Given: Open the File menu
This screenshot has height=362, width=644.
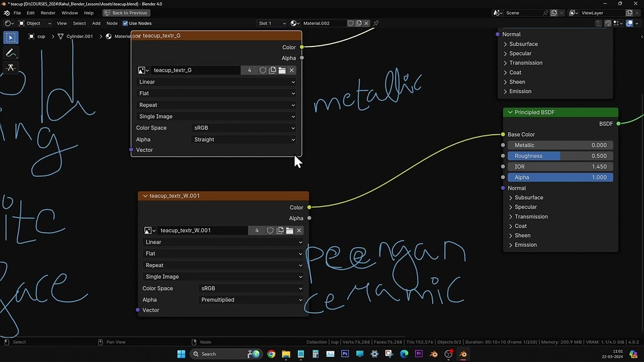Looking at the screenshot, I should [x=17, y=13].
